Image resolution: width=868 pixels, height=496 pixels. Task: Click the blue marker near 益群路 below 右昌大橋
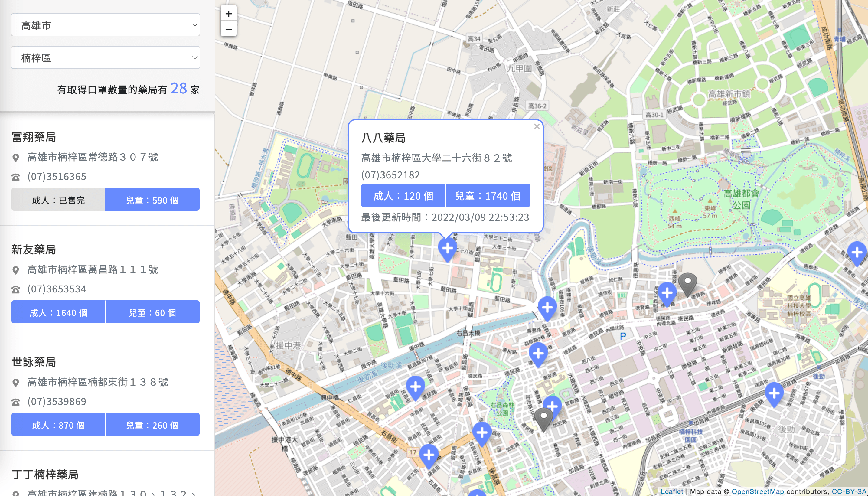tap(538, 355)
